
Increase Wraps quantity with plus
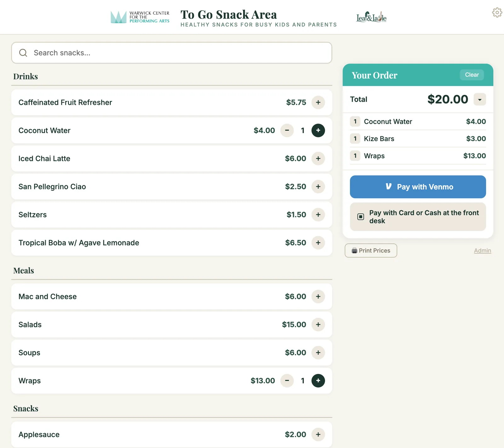point(318,381)
